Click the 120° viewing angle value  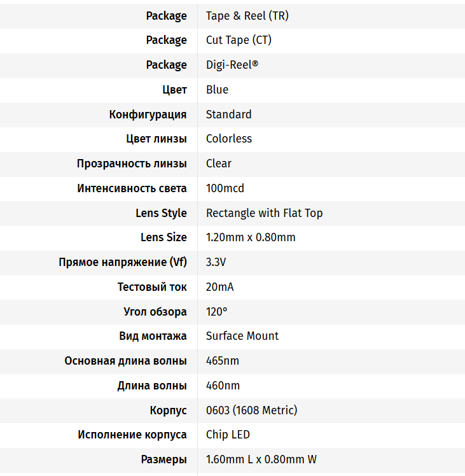click(216, 312)
